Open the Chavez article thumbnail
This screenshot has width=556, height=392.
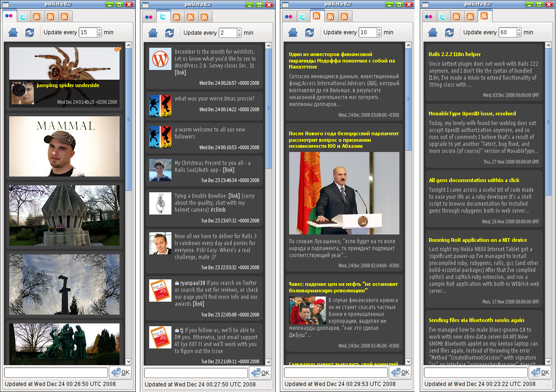point(308,310)
